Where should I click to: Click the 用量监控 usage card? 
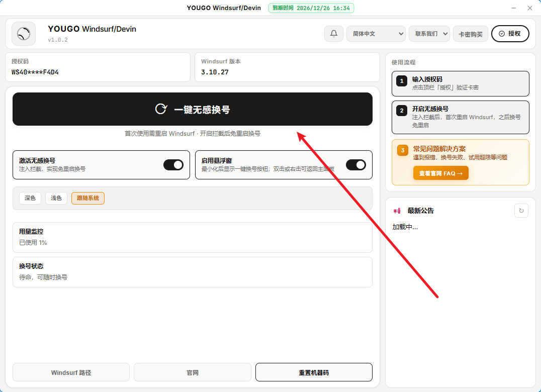pyautogui.click(x=193, y=238)
